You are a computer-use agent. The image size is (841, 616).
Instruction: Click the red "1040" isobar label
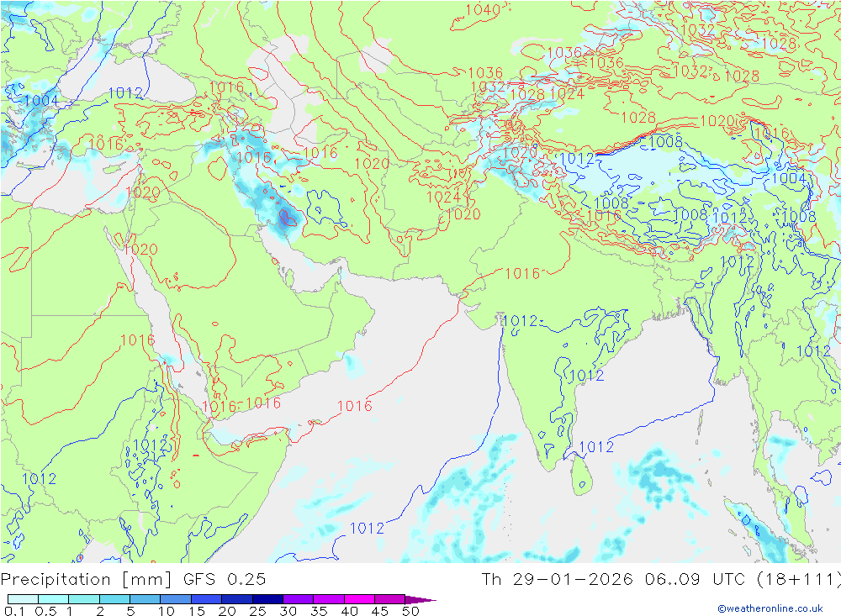[x=483, y=9]
